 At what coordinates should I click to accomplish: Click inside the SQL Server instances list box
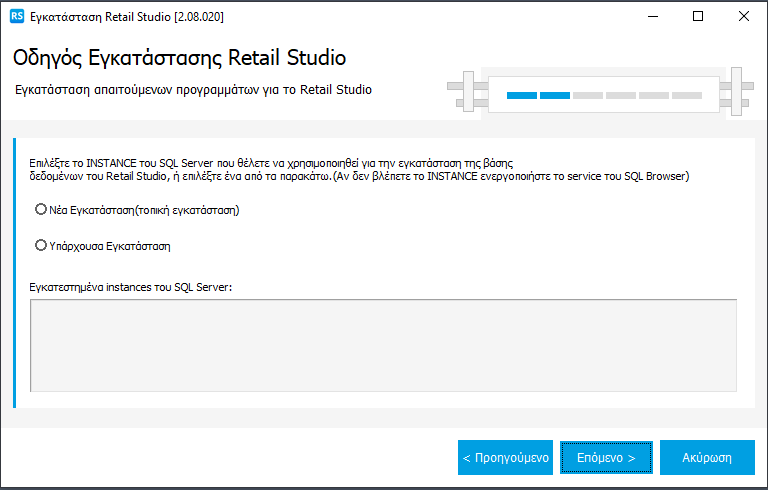[384, 344]
